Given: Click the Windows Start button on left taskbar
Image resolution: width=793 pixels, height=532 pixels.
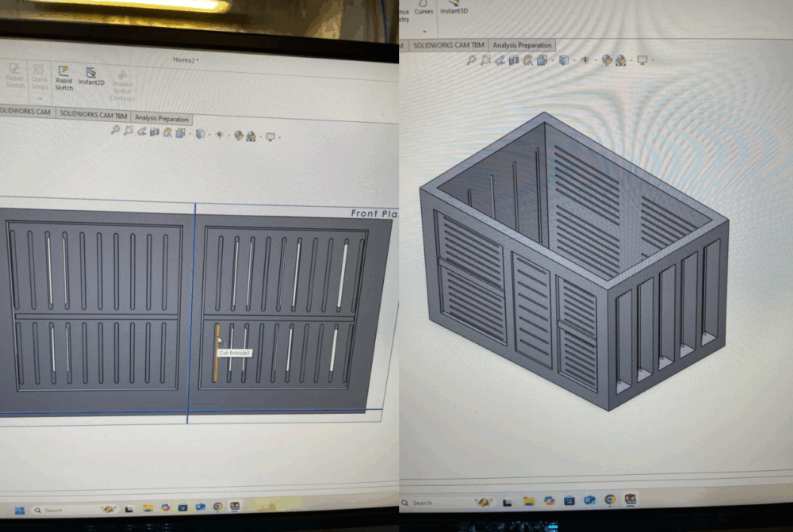Looking at the screenshot, I should click(19, 510).
